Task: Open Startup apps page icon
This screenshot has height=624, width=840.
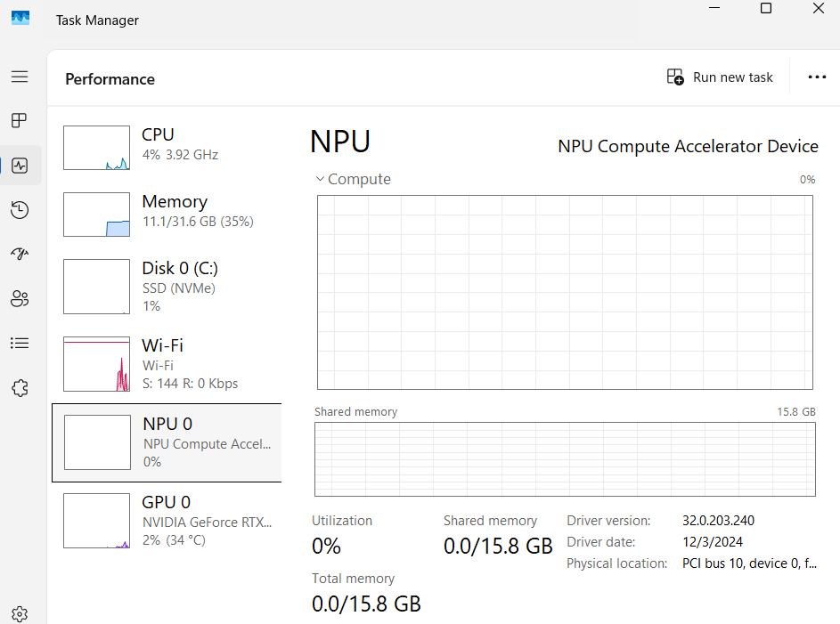Action: pyautogui.click(x=20, y=255)
